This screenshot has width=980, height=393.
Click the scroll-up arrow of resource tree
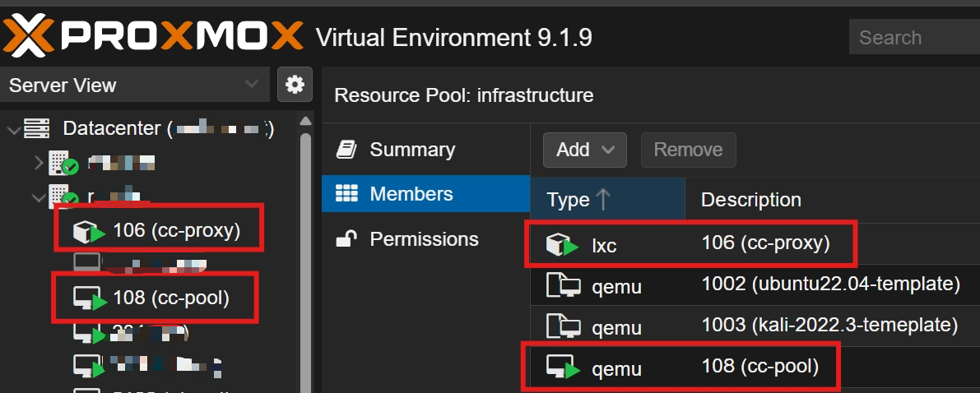pos(305,121)
